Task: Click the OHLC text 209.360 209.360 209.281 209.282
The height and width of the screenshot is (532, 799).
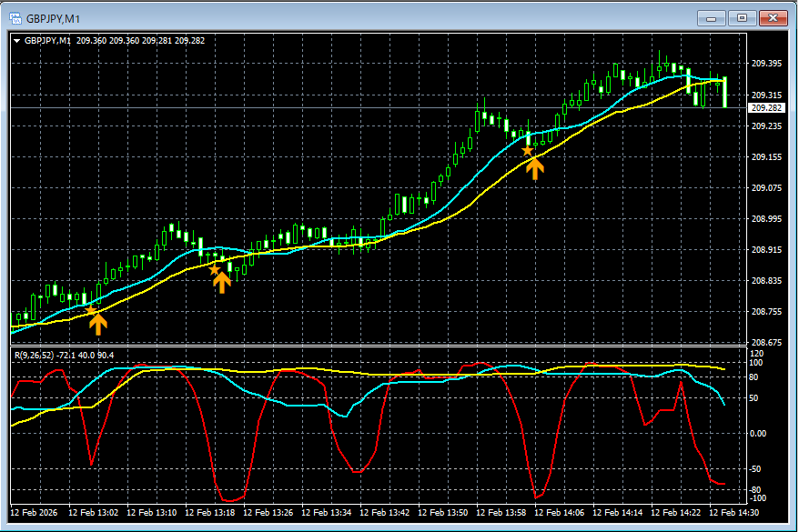Action: pyautogui.click(x=141, y=41)
